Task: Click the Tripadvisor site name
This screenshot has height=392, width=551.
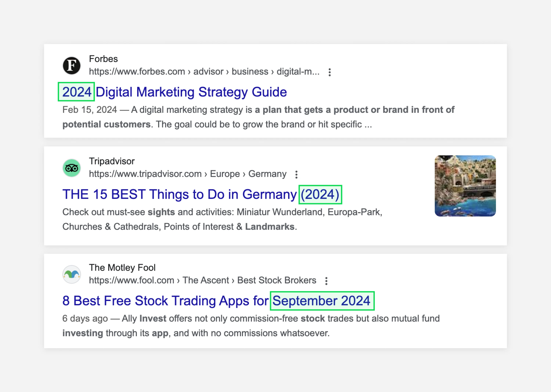Action: (x=112, y=161)
